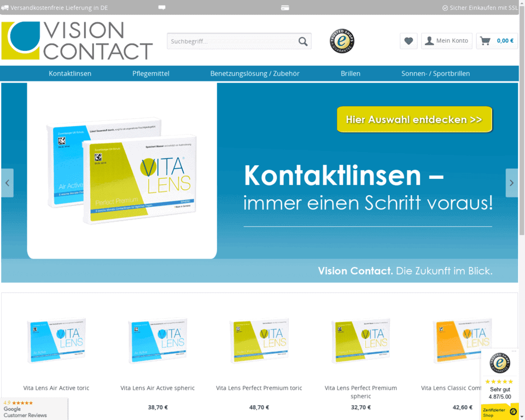Viewport: 525px width, 420px height.
Task: Click the yellow Zertifizierter Shop badge
Action: pyautogui.click(x=495, y=410)
